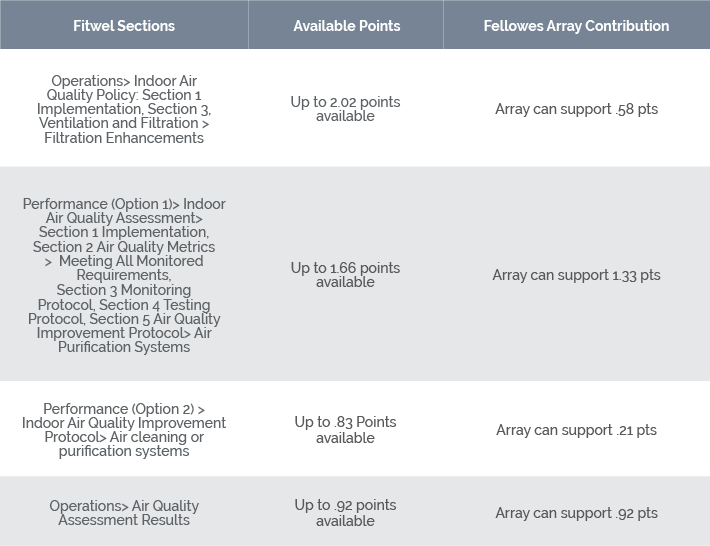This screenshot has height=546, width=710.
Task: Click 'Array can support .58 pts' cell
Action: [x=576, y=109]
